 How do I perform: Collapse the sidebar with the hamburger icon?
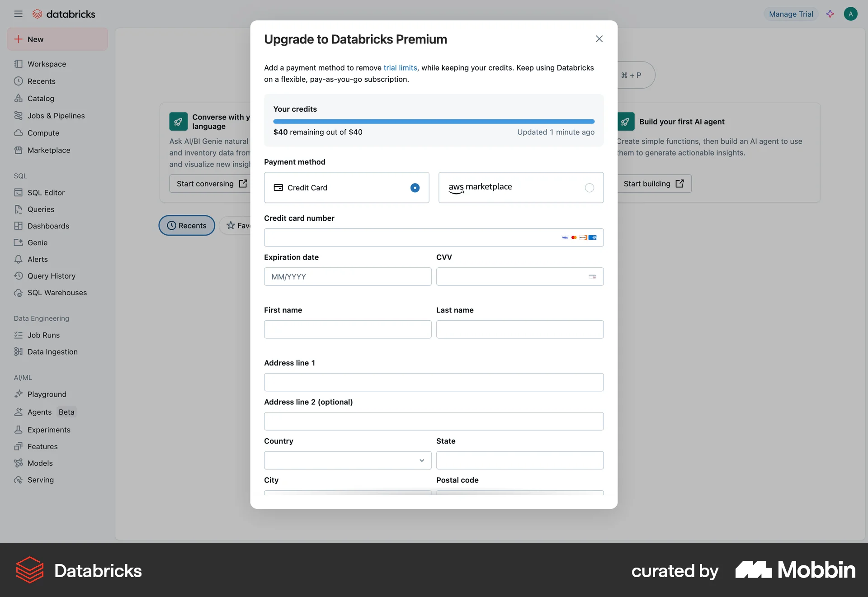pyautogui.click(x=18, y=14)
